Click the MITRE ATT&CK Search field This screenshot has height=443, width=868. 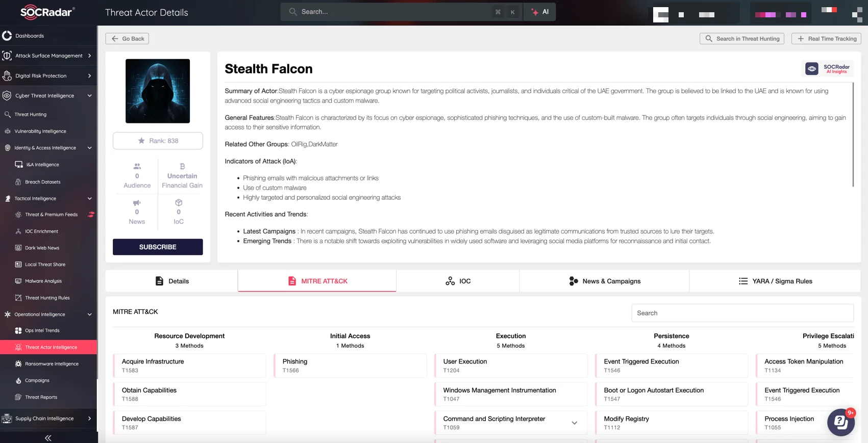tap(742, 313)
